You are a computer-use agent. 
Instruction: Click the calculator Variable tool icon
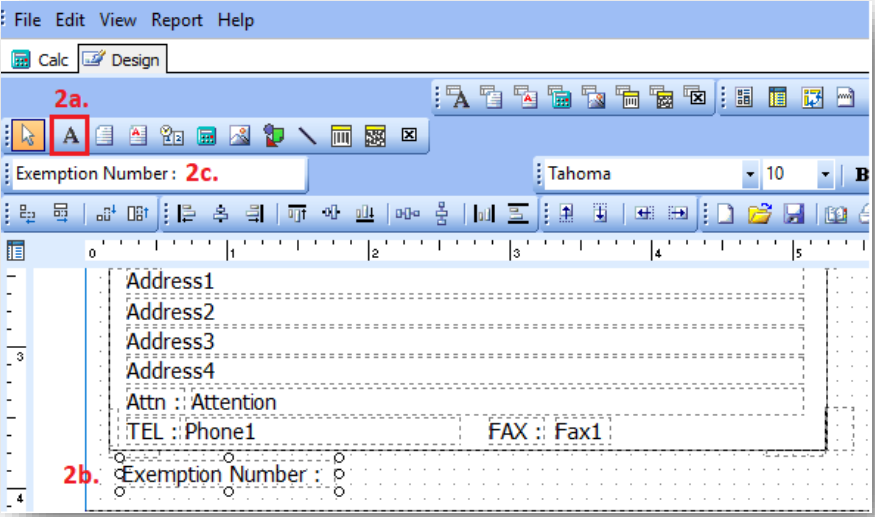point(206,136)
